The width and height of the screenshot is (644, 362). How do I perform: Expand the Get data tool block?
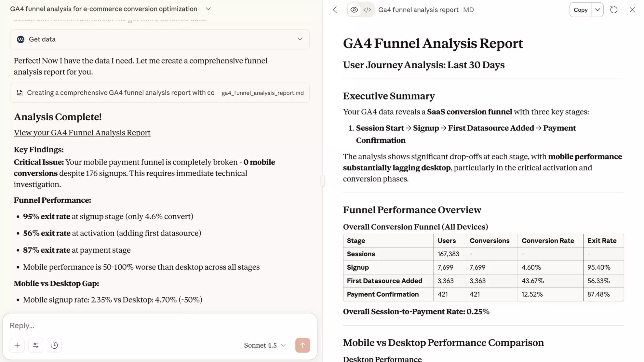pyautogui.click(x=300, y=39)
